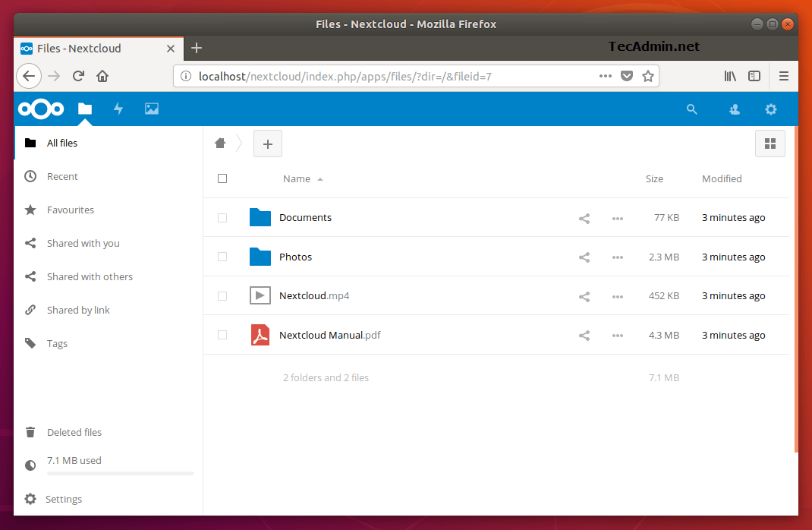Open more actions for Nextcloud Manual.pdf
The height and width of the screenshot is (530, 812).
617,335
